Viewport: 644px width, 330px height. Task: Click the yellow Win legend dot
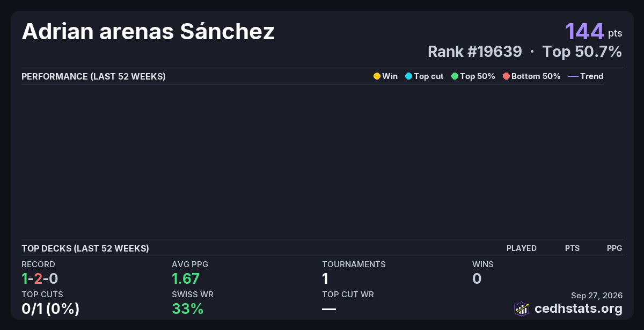point(377,76)
